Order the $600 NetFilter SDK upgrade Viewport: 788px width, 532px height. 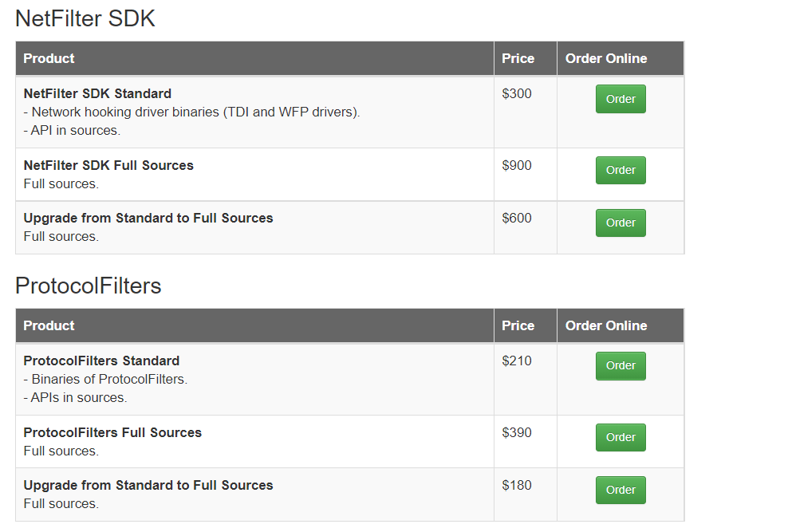(620, 223)
